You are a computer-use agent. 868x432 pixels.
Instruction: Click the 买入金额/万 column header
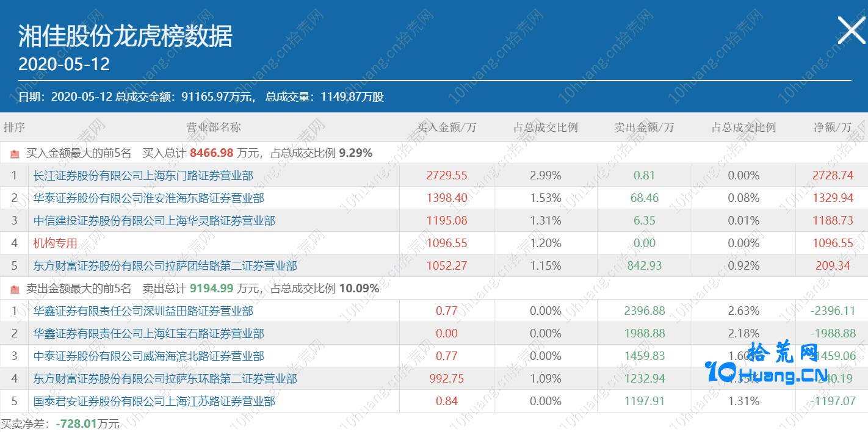(x=446, y=128)
